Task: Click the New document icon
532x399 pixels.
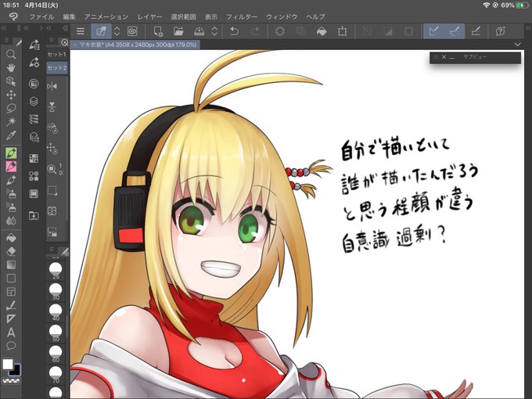Action: coord(158,31)
